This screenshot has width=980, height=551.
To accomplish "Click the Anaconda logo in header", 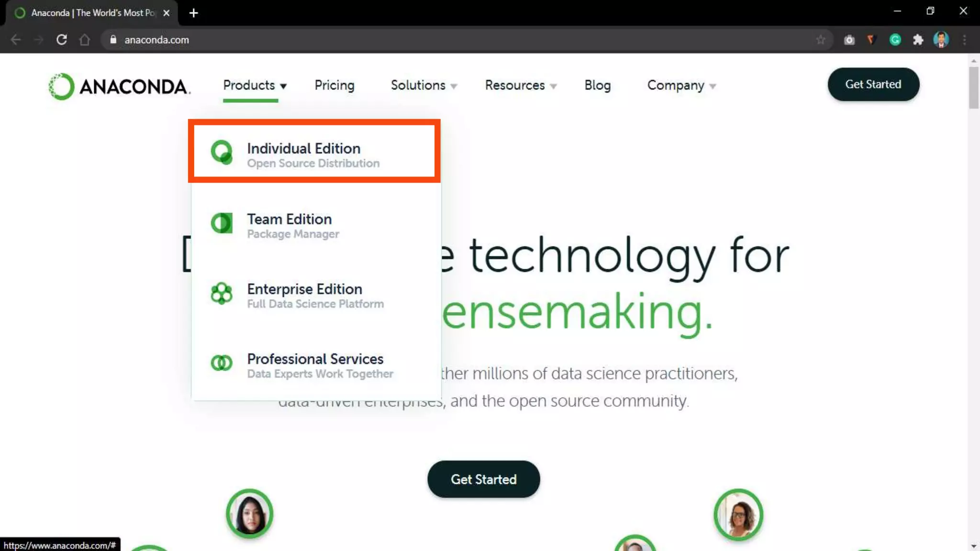I will coord(120,87).
